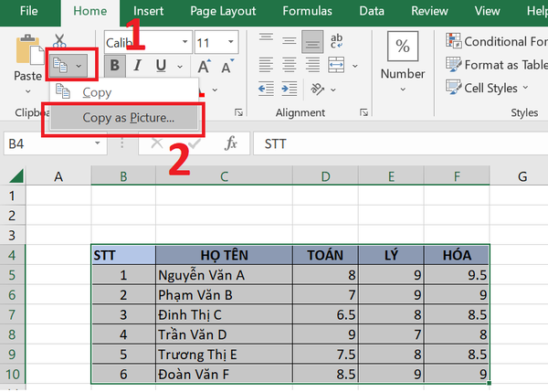
Task: Expand the Copy dropdown arrow
Action: point(79,66)
